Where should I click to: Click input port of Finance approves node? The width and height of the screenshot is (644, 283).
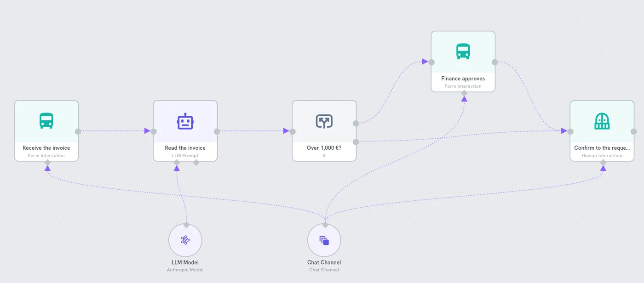pyautogui.click(x=431, y=62)
